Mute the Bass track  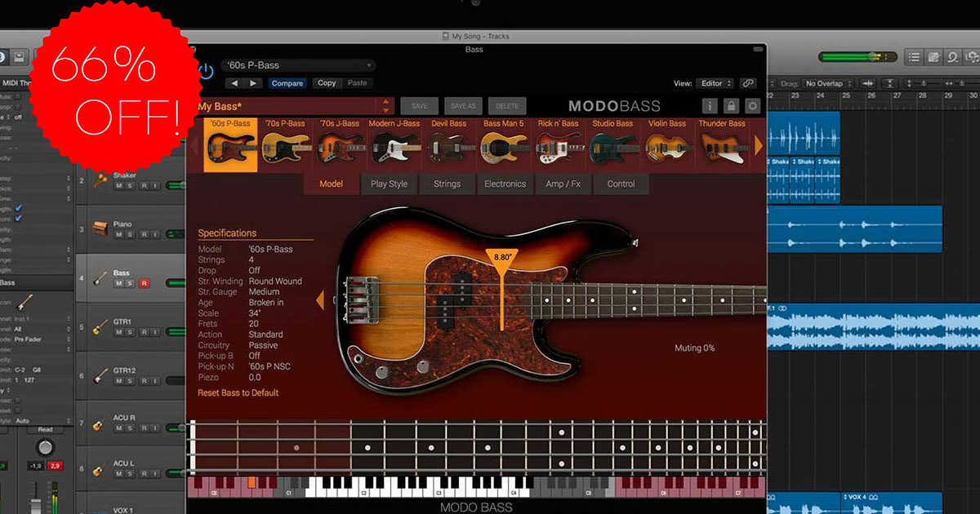tap(118, 283)
